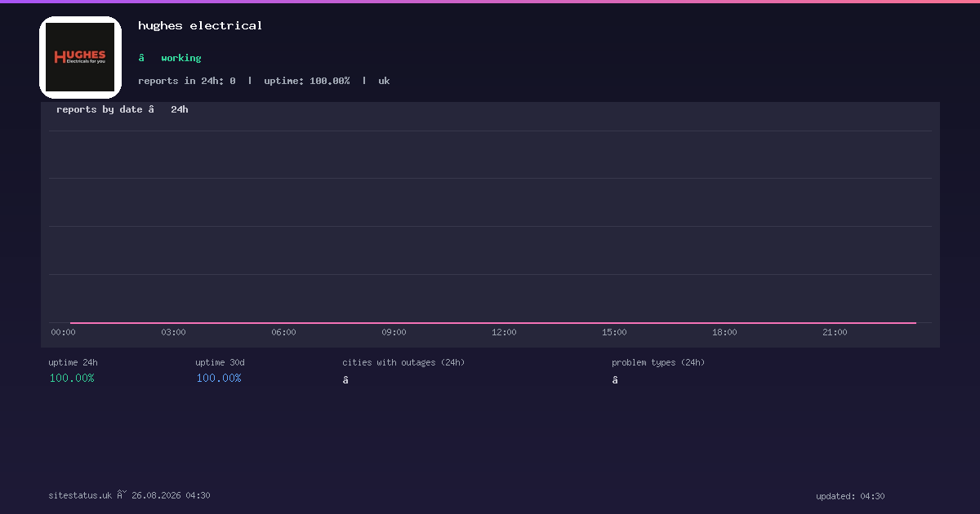Viewport: 980px width, 514px height.
Task: Click the reports by date heading
Action: (100, 109)
